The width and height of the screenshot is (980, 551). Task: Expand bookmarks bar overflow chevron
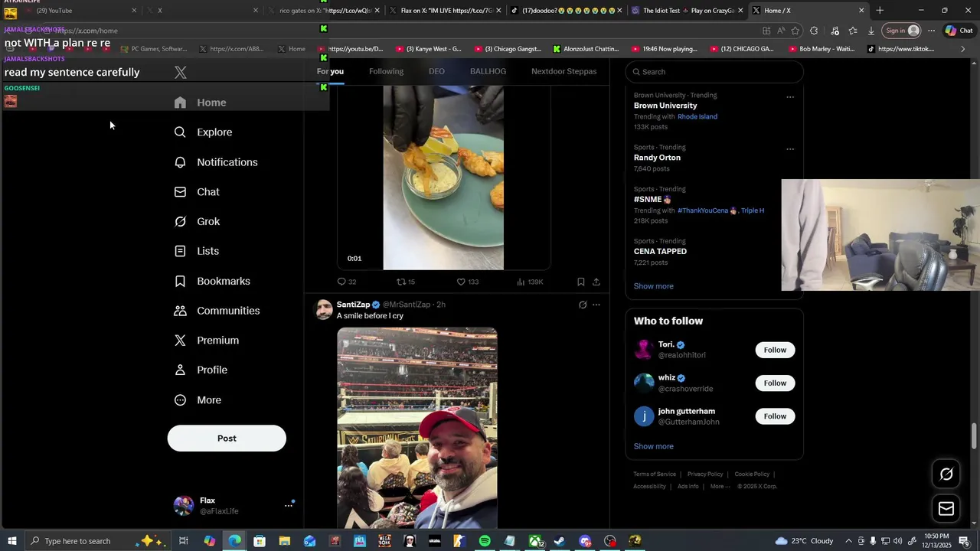962,49
